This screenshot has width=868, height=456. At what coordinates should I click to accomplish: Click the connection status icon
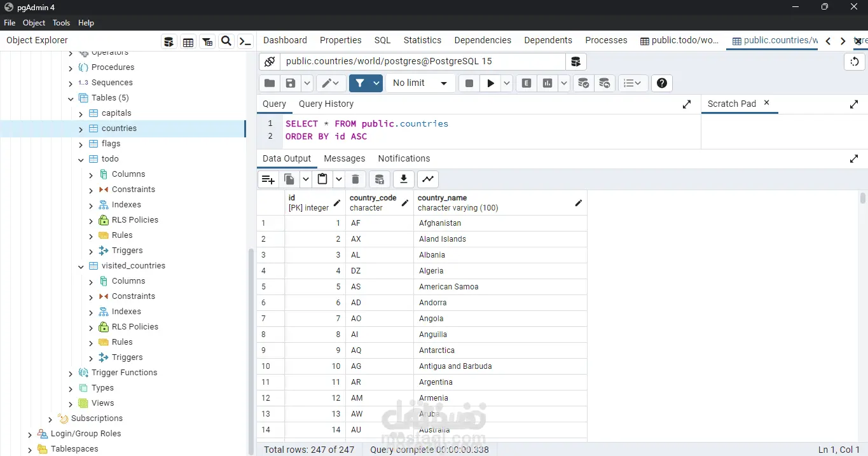[x=270, y=62]
